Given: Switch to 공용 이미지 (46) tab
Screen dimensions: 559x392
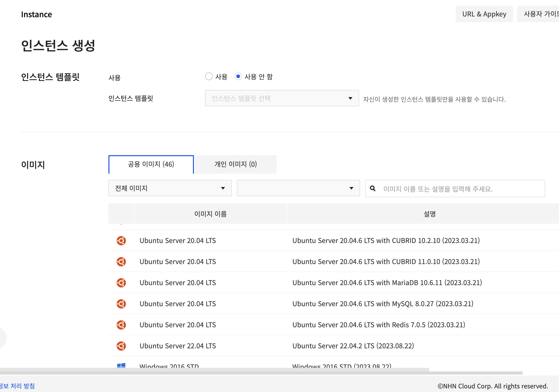Looking at the screenshot, I should [151, 164].
